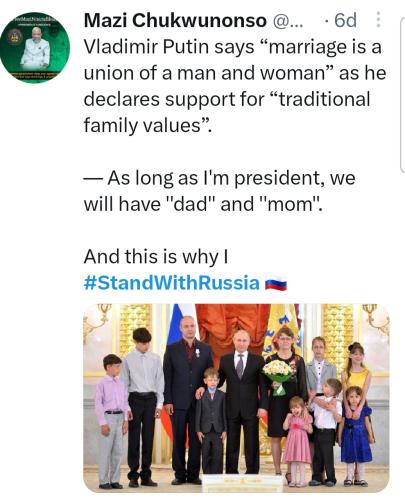This screenshot has width=405, height=500.
Task: Click the truncated @ handle beside name
Action: coord(288,21)
